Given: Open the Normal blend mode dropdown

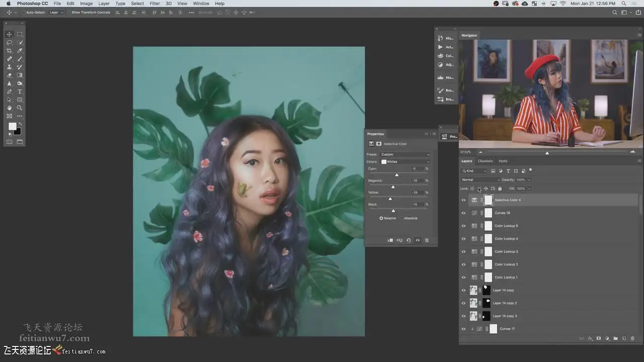Looking at the screenshot, I should (x=480, y=179).
